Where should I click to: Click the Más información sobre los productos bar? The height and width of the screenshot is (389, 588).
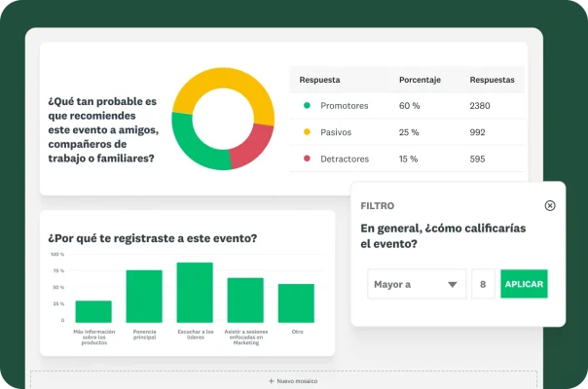93,311
